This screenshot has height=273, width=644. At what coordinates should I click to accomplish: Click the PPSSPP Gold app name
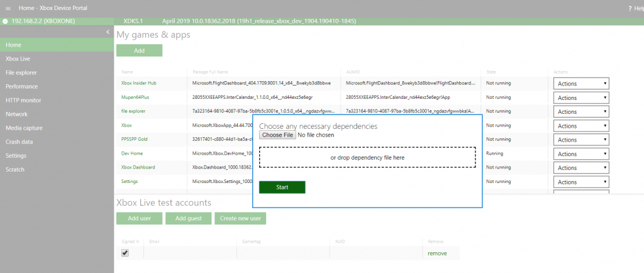coord(134,139)
